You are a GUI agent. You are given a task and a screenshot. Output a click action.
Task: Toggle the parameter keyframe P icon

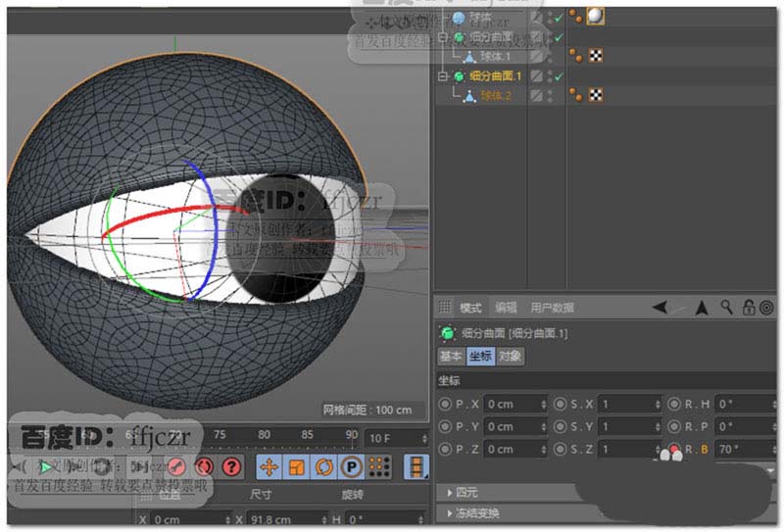coord(352,466)
